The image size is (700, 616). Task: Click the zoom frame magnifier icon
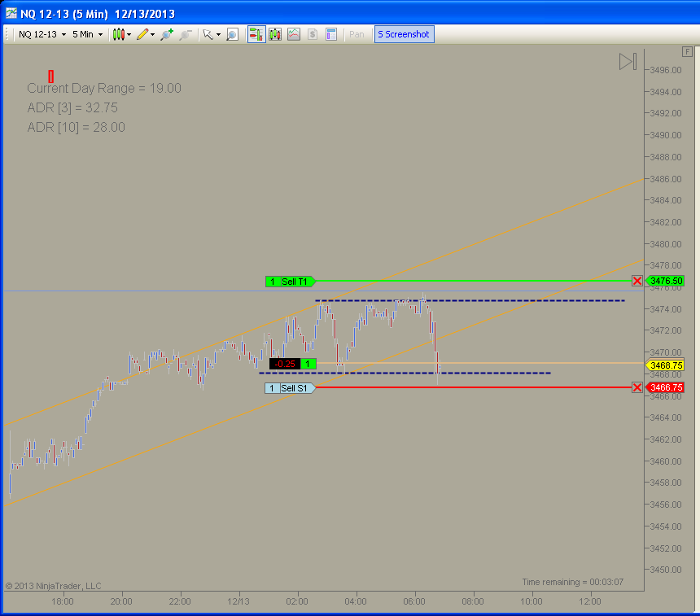click(x=232, y=34)
